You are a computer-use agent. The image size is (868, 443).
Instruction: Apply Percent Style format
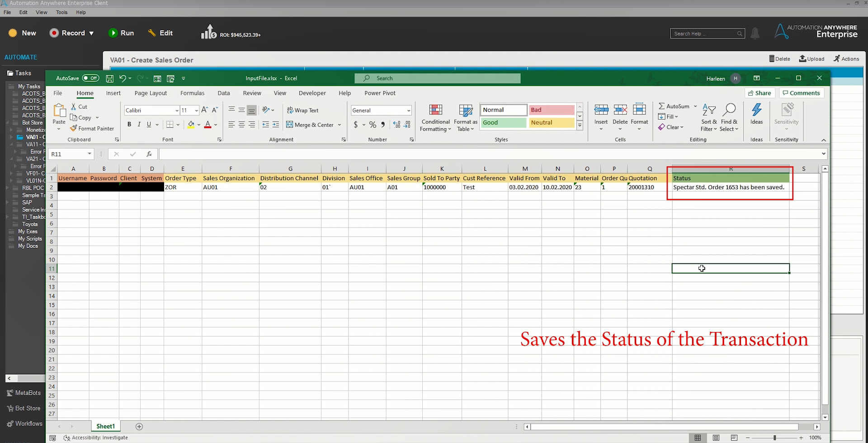click(x=373, y=125)
